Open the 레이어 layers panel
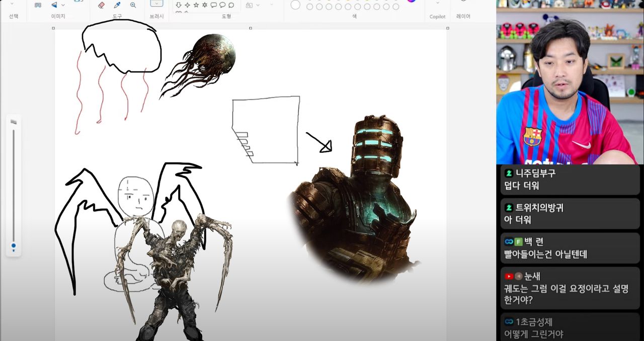Viewport: 644px width, 341px height. 463,16
